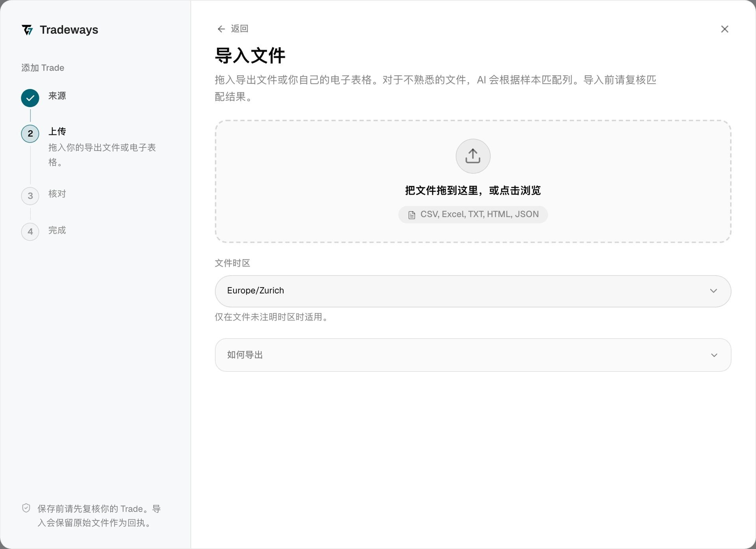Click the step 3 circle for 核对
The height and width of the screenshot is (549, 756).
click(30, 196)
